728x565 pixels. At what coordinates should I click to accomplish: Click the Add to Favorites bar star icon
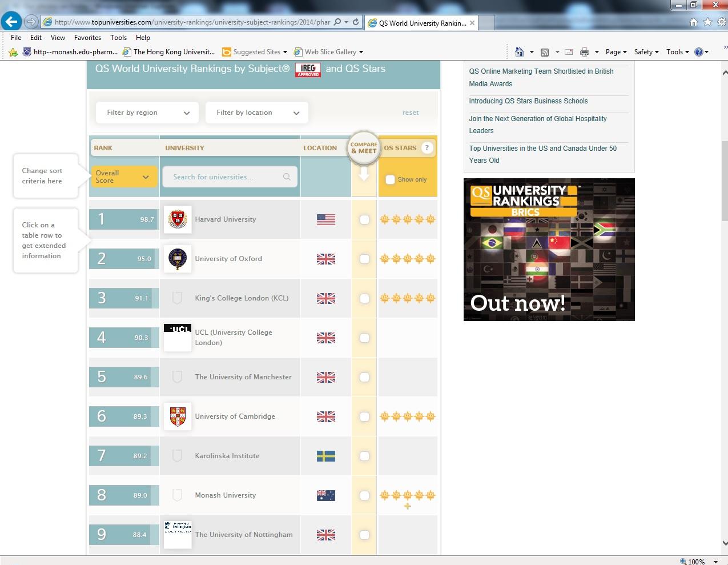[x=13, y=52]
